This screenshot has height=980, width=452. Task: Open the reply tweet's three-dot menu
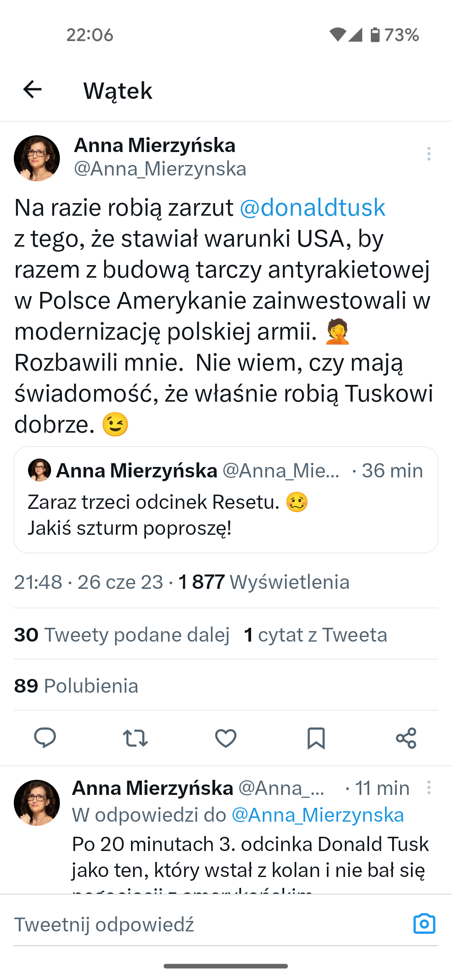point(429,787)
